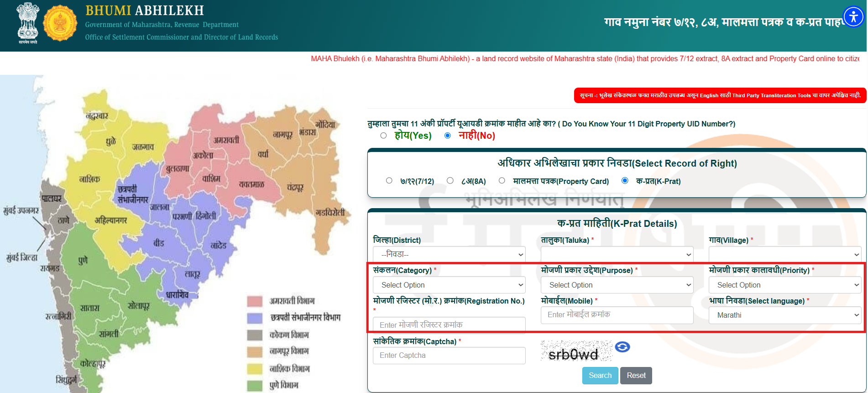Viewport: 868px width, 393px height.
Task: Click जळगाव district on the map
Action: pyautogui.click(x=143, y=147)
